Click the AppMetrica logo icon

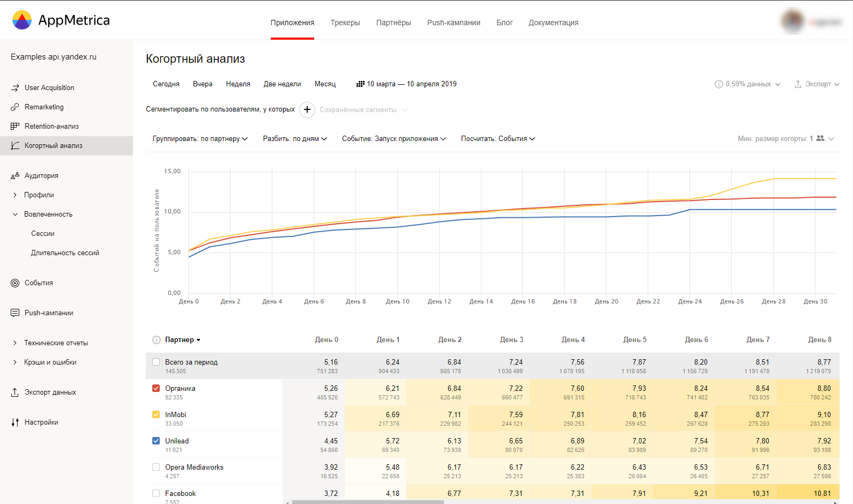[x=22, y=20]
